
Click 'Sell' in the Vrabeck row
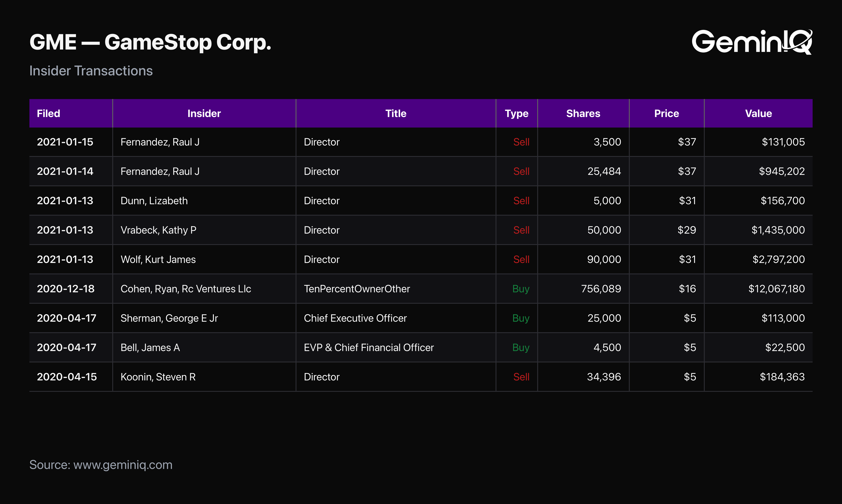pos(521,230)
